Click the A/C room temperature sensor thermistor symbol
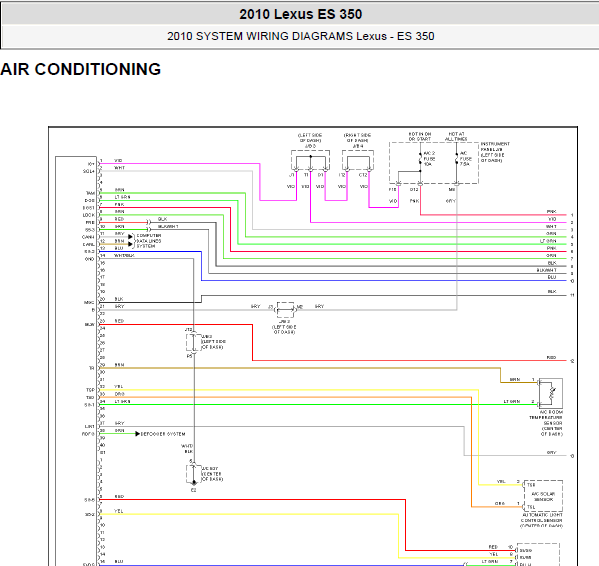The image size is (599, 566). click(551, 393)
